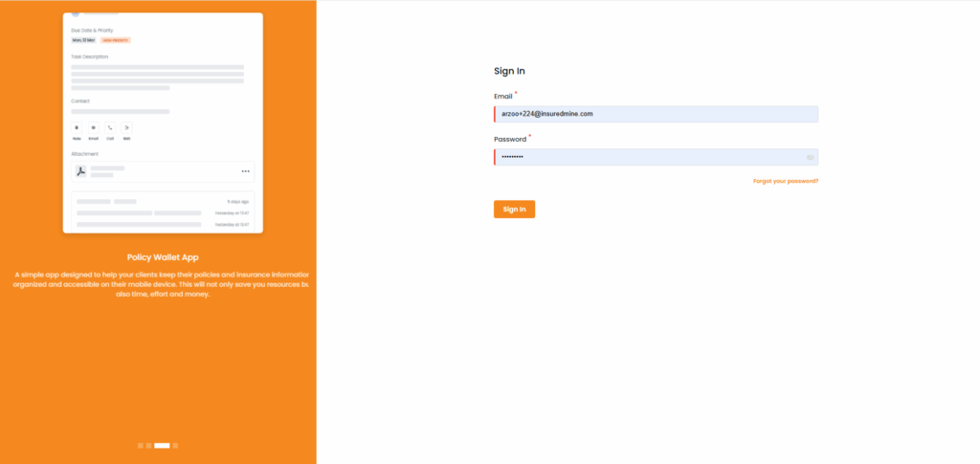The width and height of the screenshot is (980, 464).
Task: Jump to the last carousel slide dot
Action: (x=176, y=445)
